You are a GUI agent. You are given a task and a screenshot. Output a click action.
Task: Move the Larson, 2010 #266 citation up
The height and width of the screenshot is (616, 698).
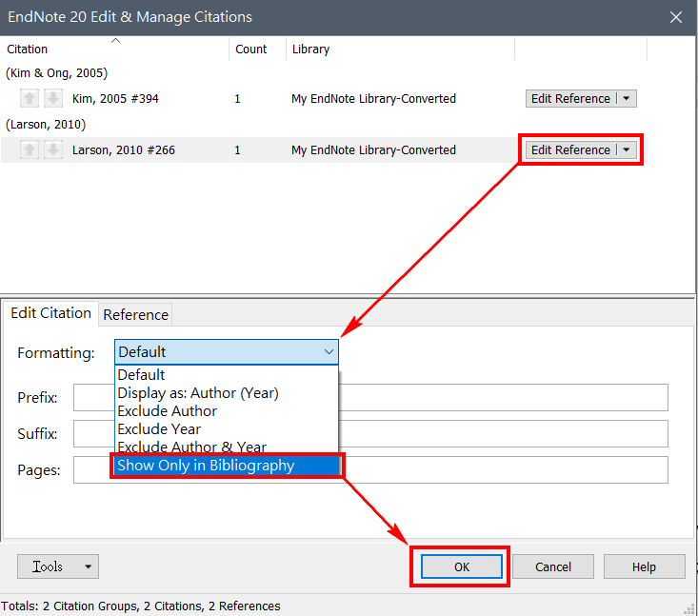(x=30, y=149)
